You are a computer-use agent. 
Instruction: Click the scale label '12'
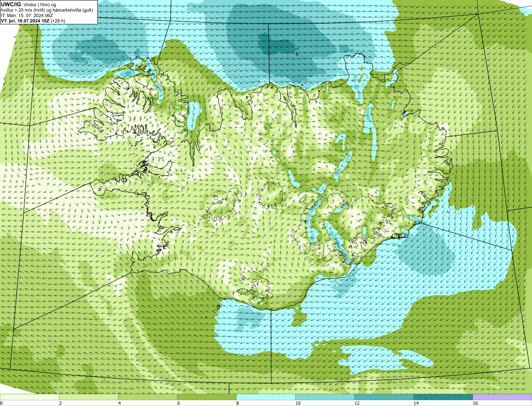(x=357, y=403)
